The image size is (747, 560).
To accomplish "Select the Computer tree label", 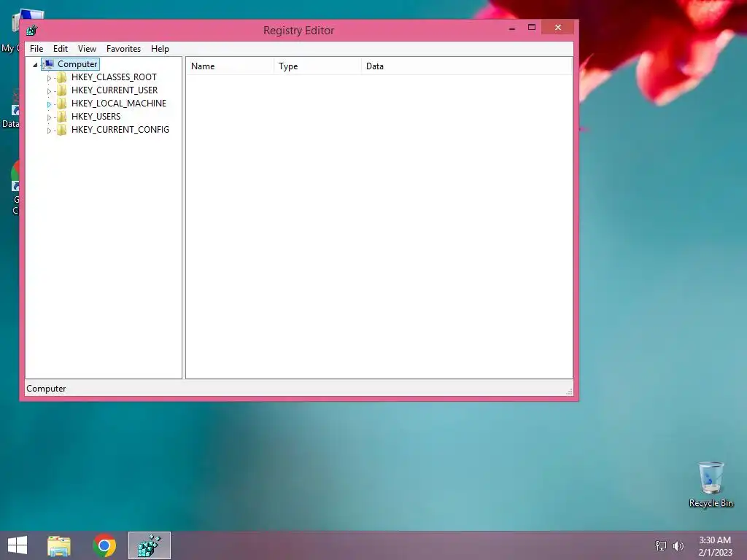I will pyautogui.click(x=77, y=64).
